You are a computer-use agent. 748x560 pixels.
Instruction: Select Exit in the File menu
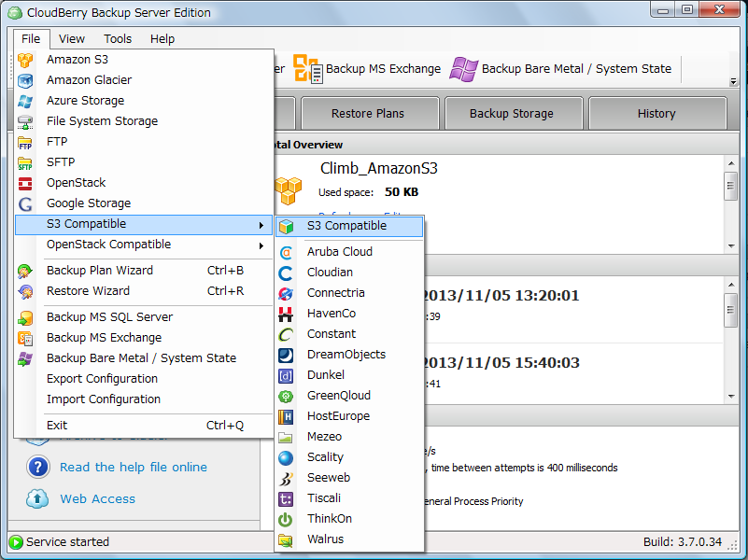pos(144,425)
